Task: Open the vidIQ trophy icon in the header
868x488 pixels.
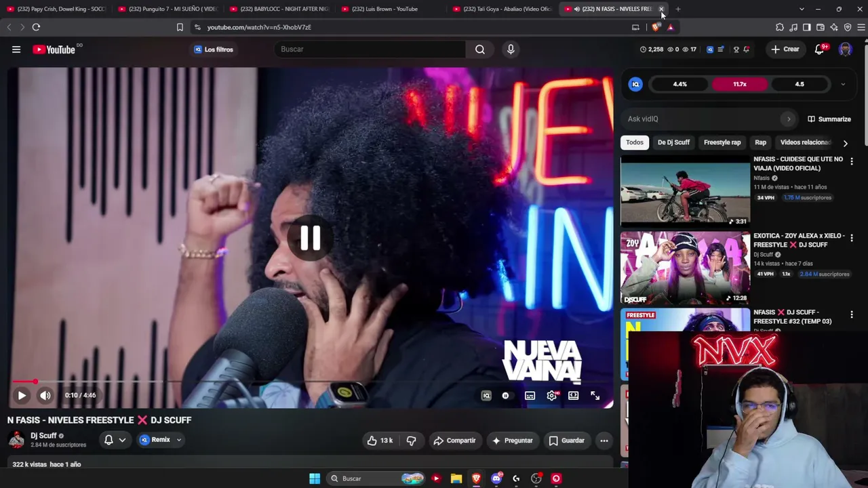Action: click(736, 49)
